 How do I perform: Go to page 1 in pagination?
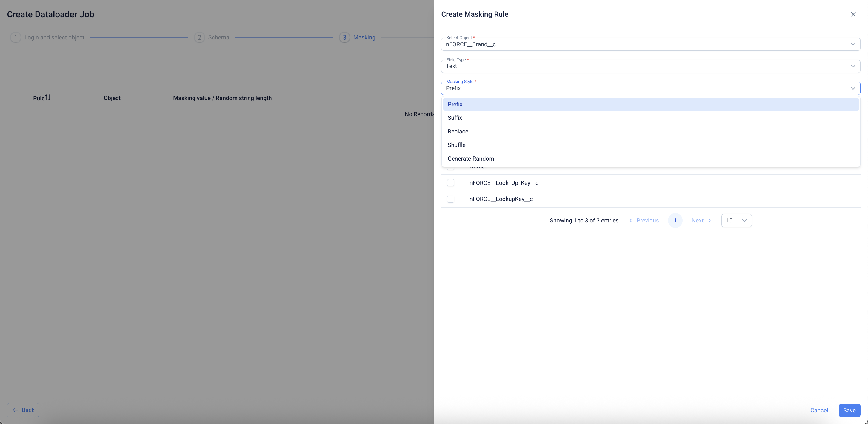675,220
